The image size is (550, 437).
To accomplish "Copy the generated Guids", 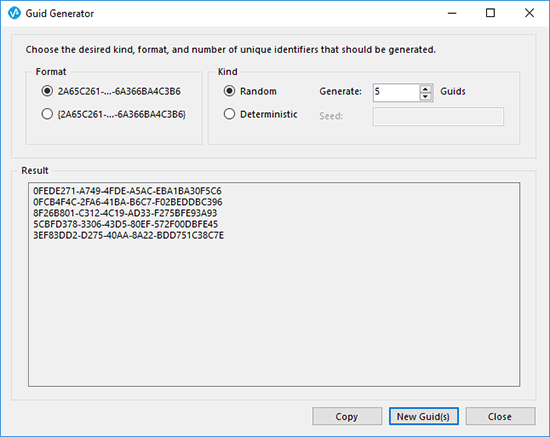I will tap(347, 416).
